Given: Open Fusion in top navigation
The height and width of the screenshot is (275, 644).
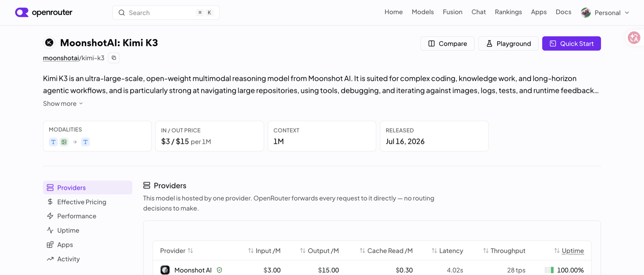Looking at the screenshot, I should [x=453, y=12].
